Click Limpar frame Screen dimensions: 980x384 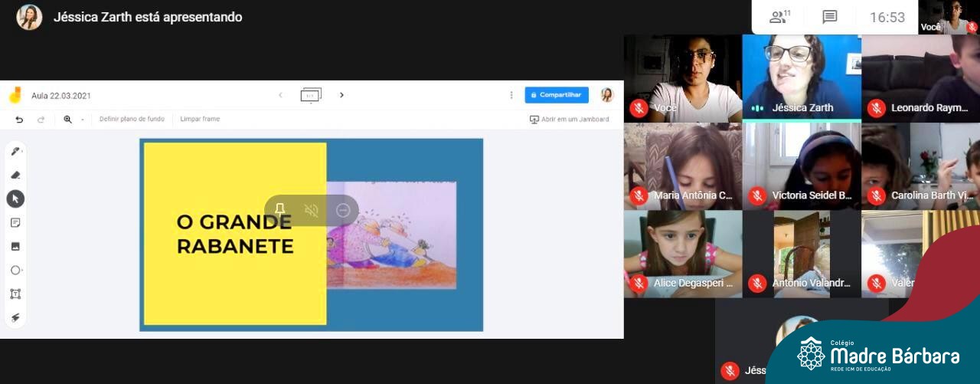coord(200,120)
